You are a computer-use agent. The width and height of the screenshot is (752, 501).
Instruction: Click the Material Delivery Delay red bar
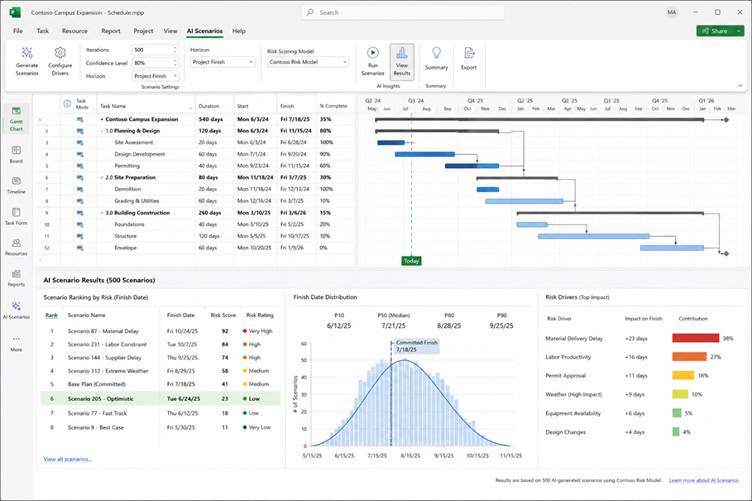[695, 338]
